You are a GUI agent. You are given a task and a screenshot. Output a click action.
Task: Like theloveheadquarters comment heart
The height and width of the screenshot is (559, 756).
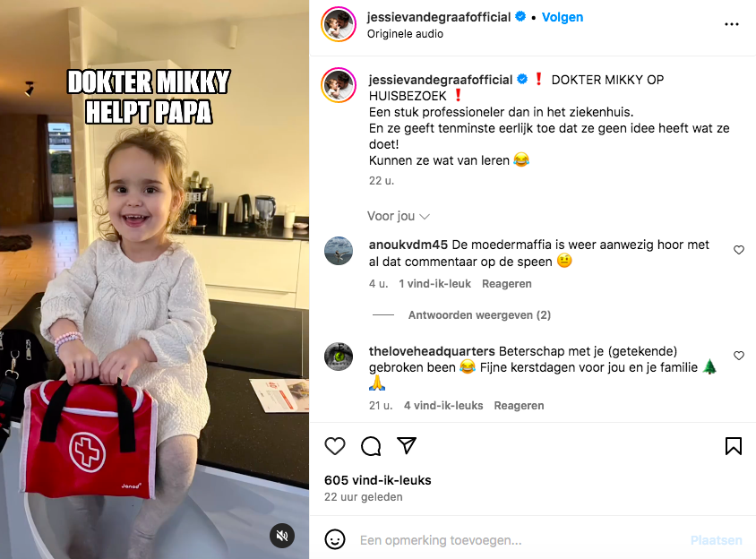click(739, 356)
